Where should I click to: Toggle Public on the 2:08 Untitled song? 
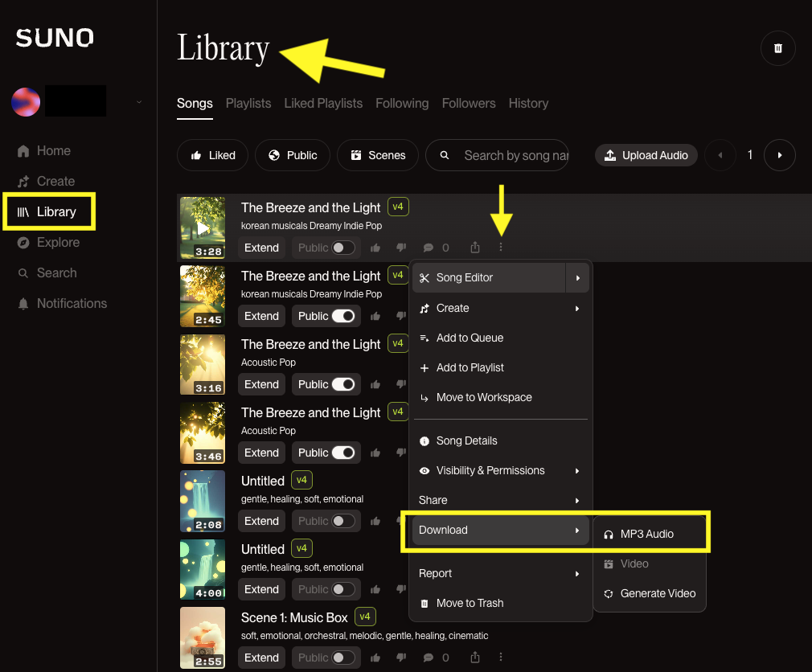(x=343, y=521)
